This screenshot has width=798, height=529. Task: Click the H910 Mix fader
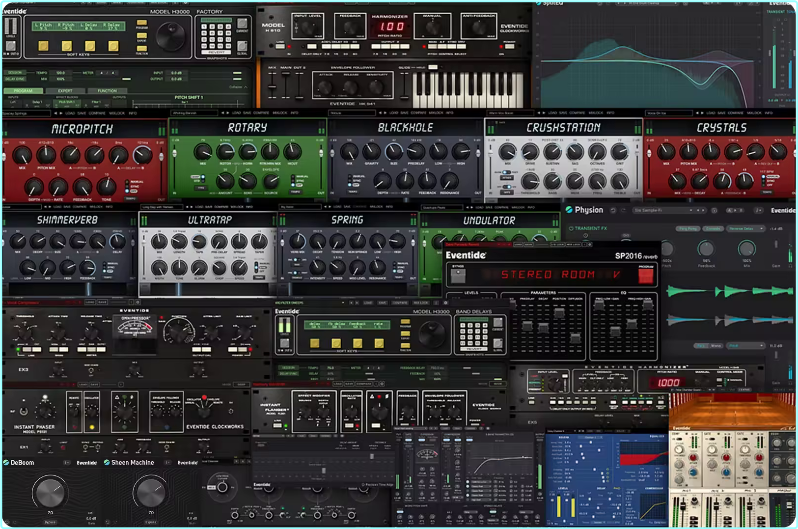click(273, 85)
